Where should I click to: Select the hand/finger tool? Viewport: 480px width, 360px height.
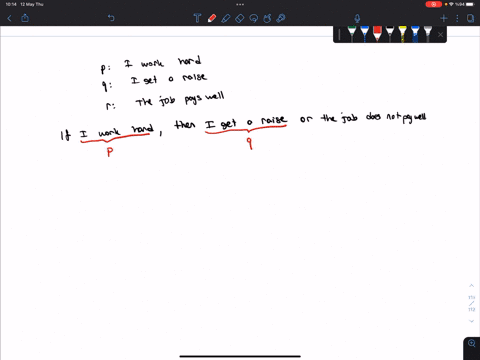point(267,18)
